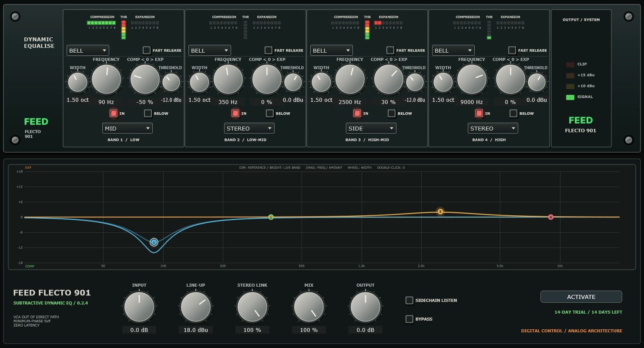Enable the Bypass checkbox
The height and width of the screenshot is (348, 644).
(409, 319)
